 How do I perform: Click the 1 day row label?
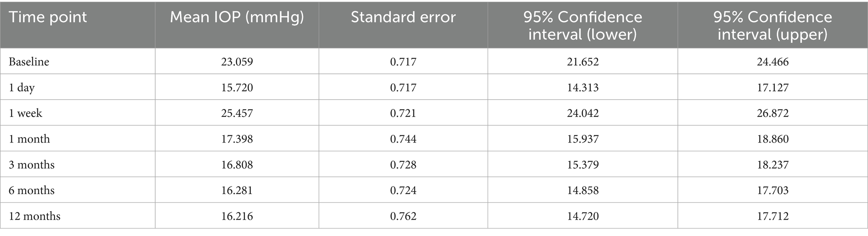pos(22,88)
